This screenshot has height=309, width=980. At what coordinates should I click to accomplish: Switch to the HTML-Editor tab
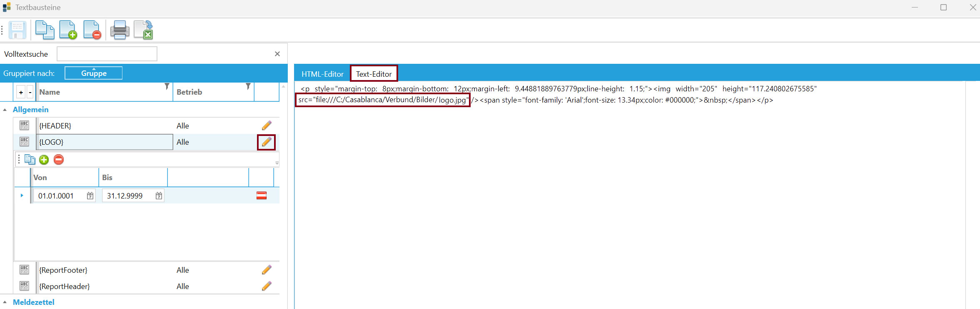[322, 74]
